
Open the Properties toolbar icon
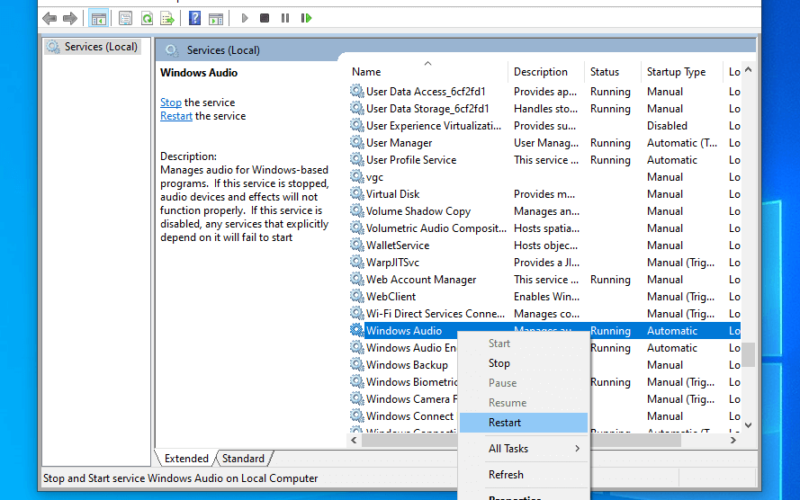(125, 19)
